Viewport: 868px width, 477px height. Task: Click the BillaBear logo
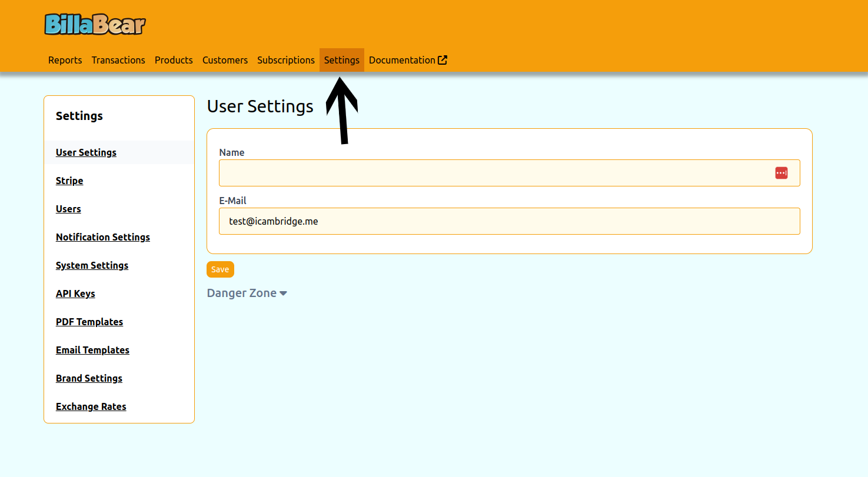point(95,24)
